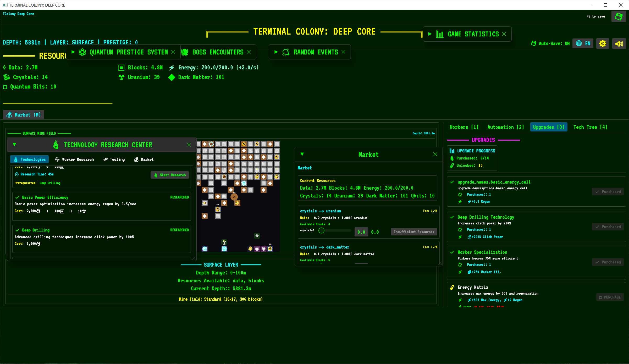Image resolution: width=629 pixels, height=364 pixels.
Task: Close the Game Statistics panel
Action: 504,34
